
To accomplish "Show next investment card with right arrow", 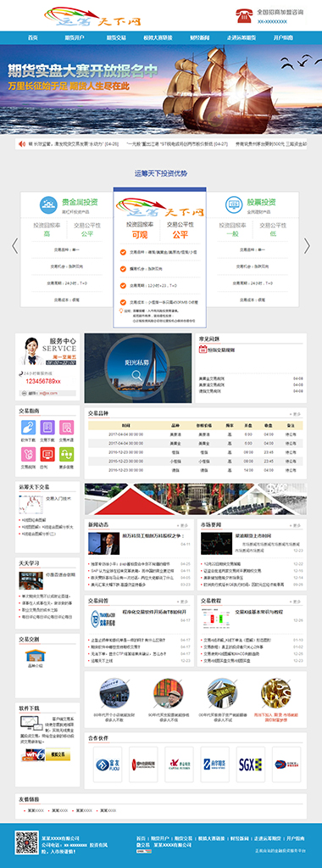I will pos(307,245).
